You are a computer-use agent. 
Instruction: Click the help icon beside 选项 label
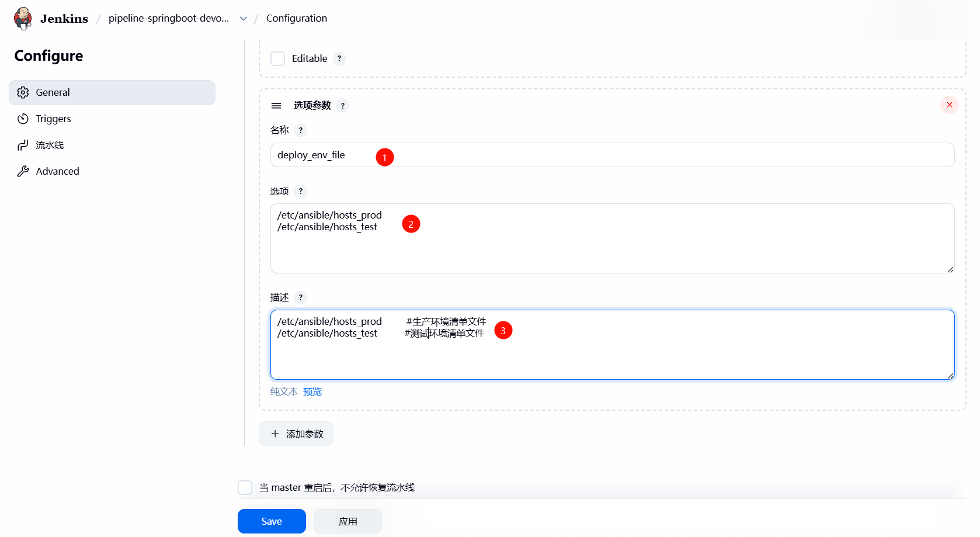(x=301, y=191)
